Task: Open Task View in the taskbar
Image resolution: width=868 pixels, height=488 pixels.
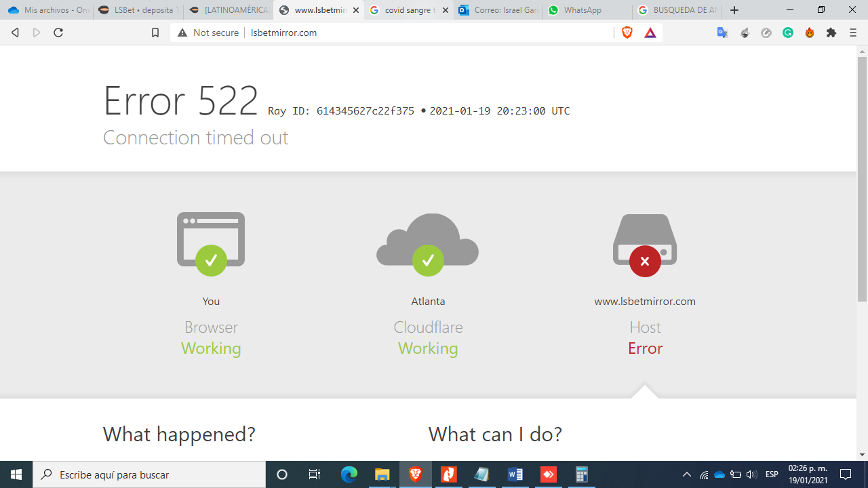Action: [315, 474]
